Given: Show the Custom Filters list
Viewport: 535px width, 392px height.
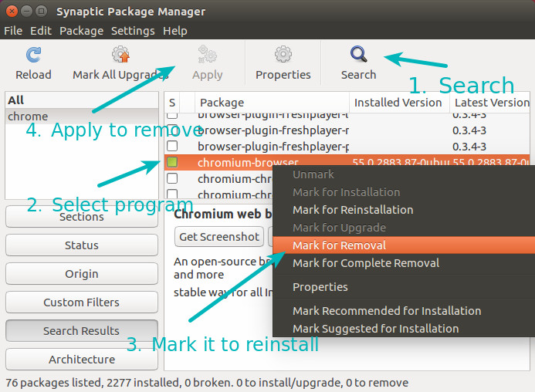Looking at the screenshot, I should 82,302.
